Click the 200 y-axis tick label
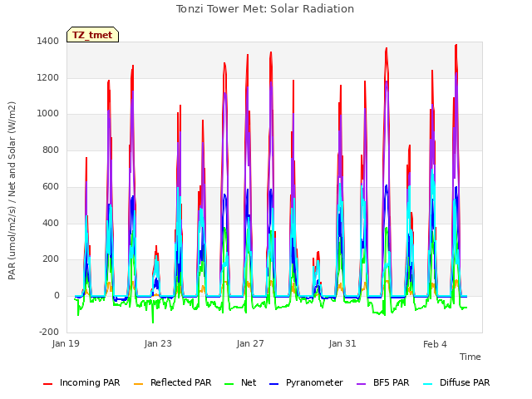 (x=51, y=259)
